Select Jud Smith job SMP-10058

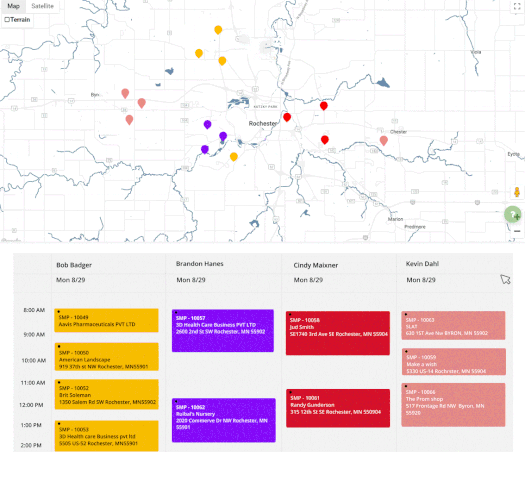coord(338,333)
